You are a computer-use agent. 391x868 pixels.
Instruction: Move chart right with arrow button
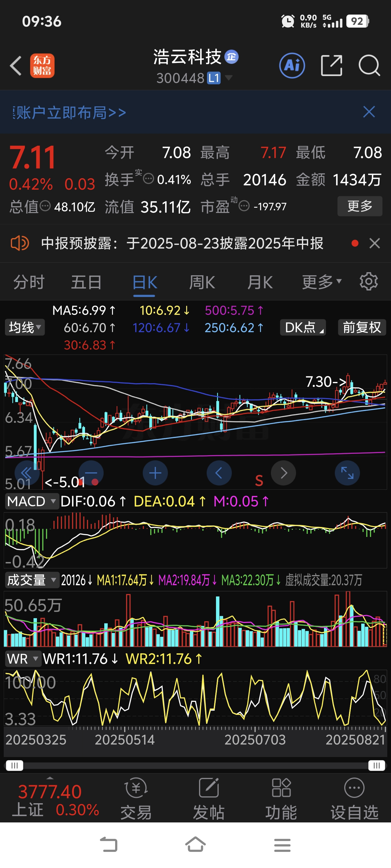coord(283,473)
